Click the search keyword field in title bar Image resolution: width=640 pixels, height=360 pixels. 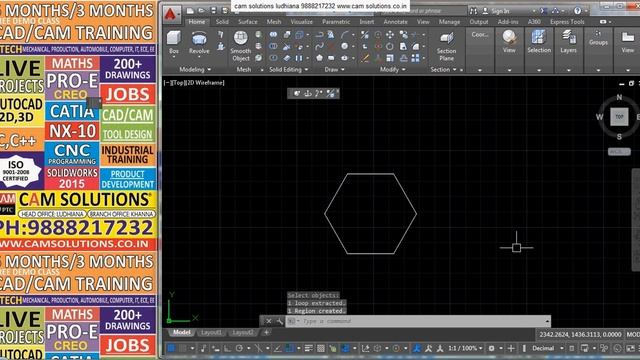424,11
